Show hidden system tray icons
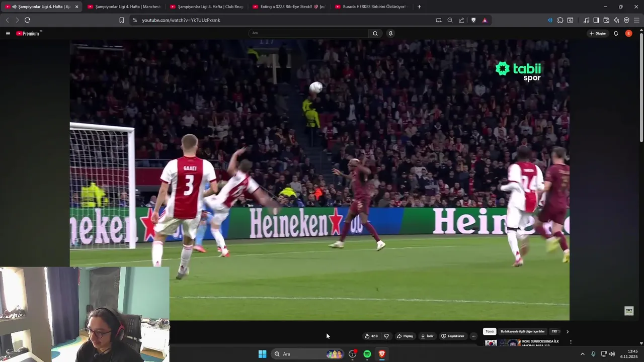 [583, 354]
